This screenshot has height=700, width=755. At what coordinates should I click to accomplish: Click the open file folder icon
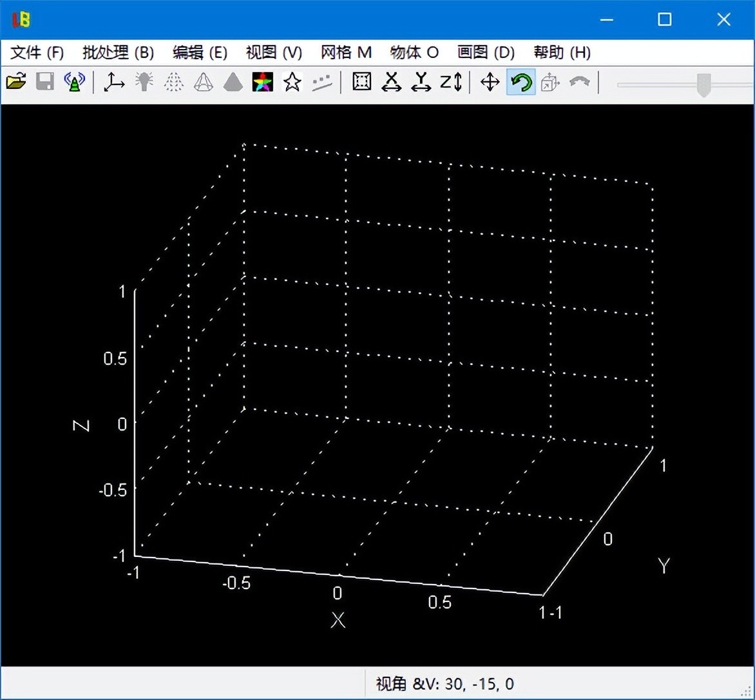[16, 82]
